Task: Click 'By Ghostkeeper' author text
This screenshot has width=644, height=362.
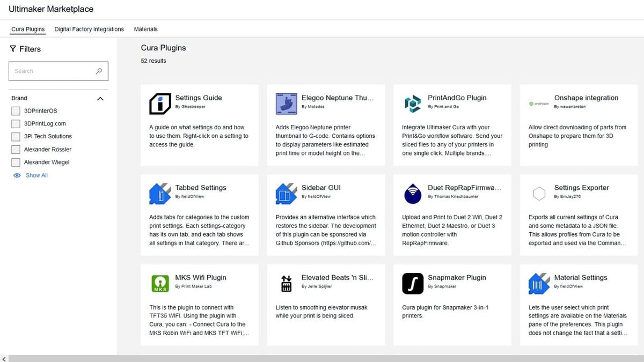Action: point(191,107)
